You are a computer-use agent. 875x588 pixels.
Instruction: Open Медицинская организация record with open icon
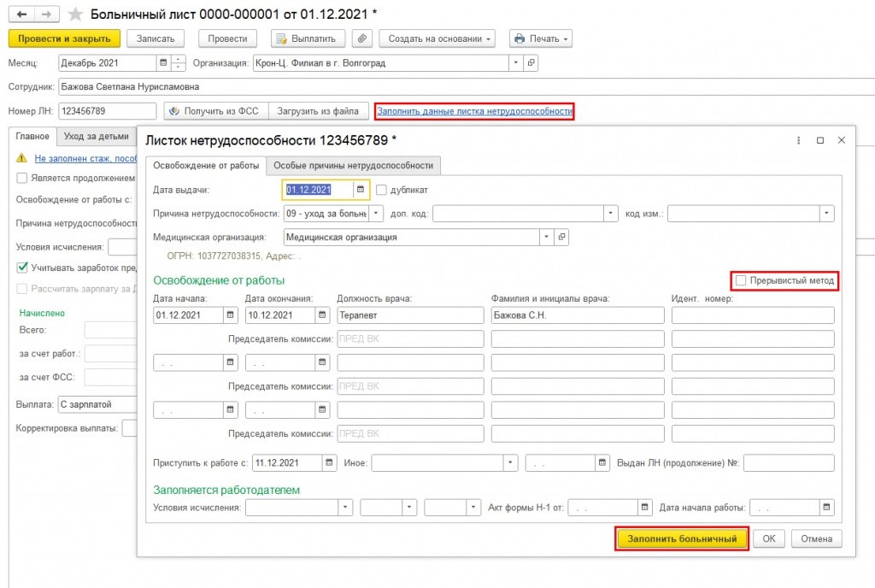point(562,237)
